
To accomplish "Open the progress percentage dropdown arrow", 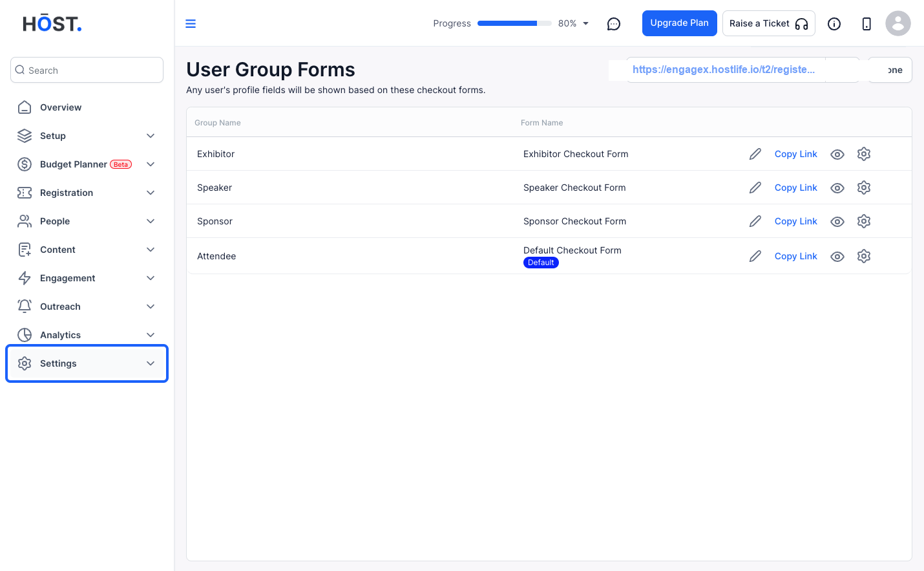I will pyautogui.click(x=586, y=23).
